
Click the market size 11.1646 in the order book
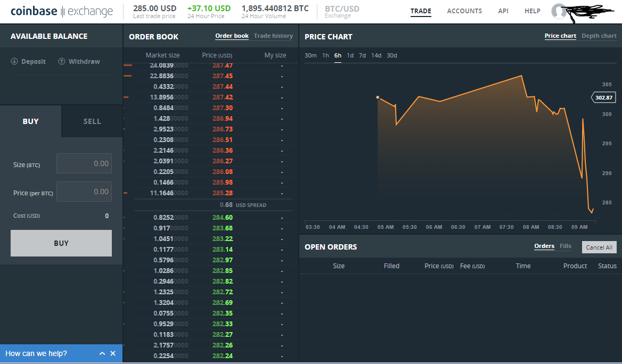(x=169, y=193)
